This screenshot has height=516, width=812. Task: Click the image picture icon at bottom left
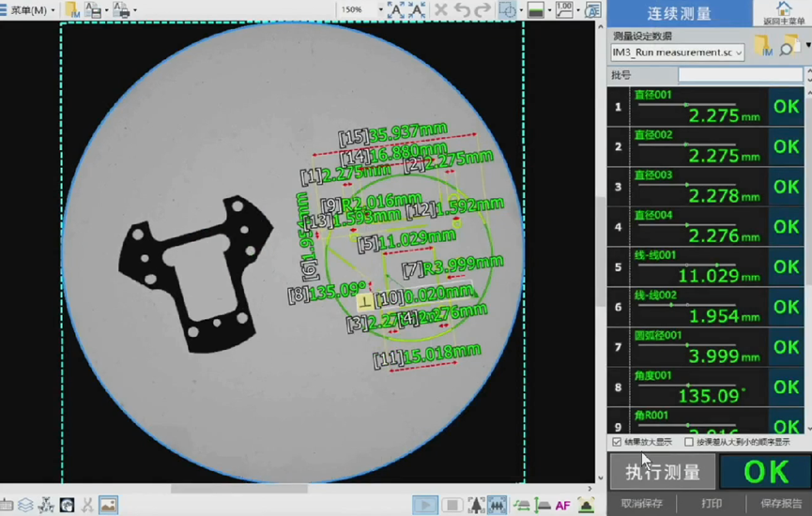tap(108, 506)
